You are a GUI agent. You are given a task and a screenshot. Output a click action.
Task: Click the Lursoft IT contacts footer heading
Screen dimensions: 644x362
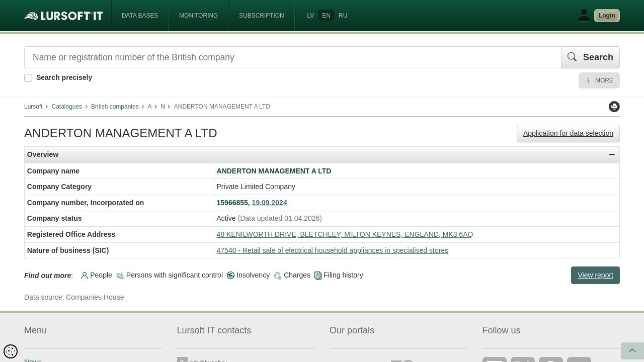[214, 330]
